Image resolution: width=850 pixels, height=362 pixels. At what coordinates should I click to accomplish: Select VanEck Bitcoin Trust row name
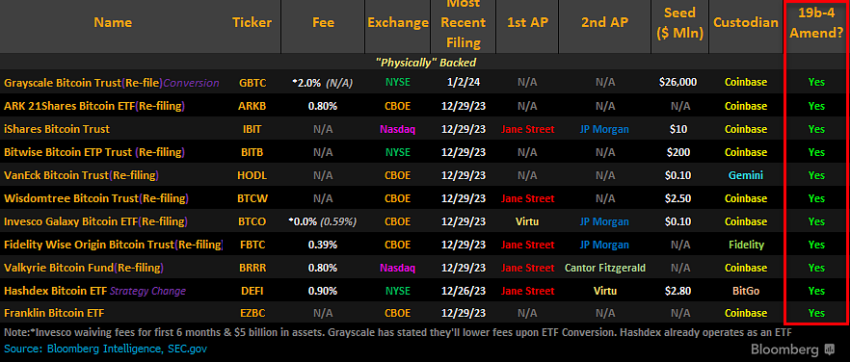pos(81,175)
